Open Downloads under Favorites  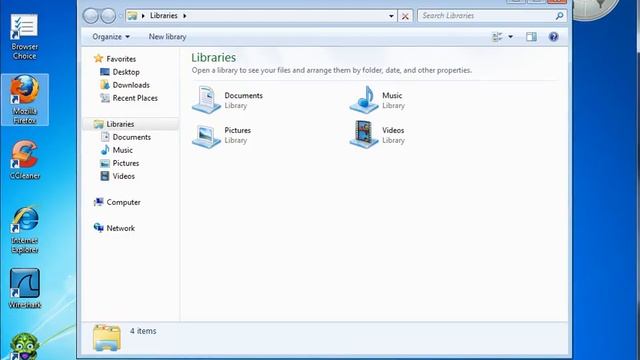131,85
